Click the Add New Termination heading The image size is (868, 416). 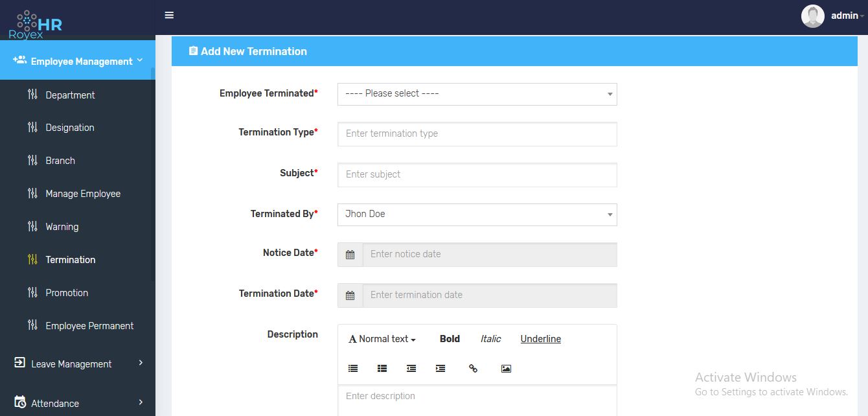[x=254, y=51]
